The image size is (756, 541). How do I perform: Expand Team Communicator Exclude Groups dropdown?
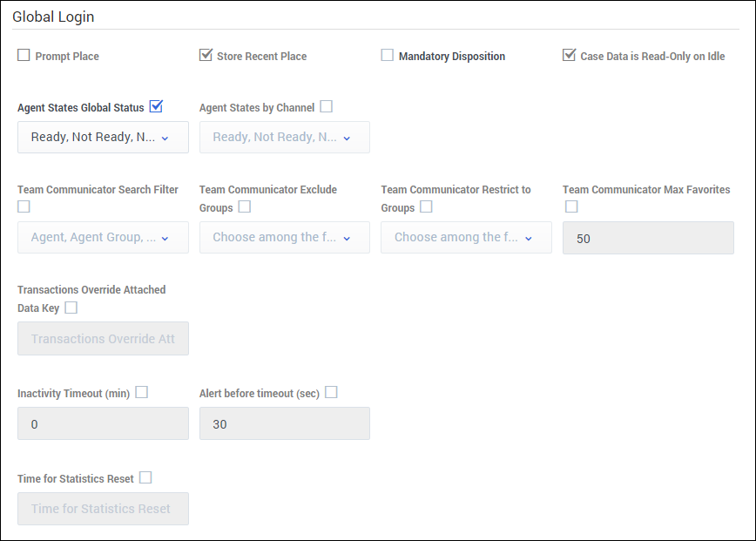[284, 238]
